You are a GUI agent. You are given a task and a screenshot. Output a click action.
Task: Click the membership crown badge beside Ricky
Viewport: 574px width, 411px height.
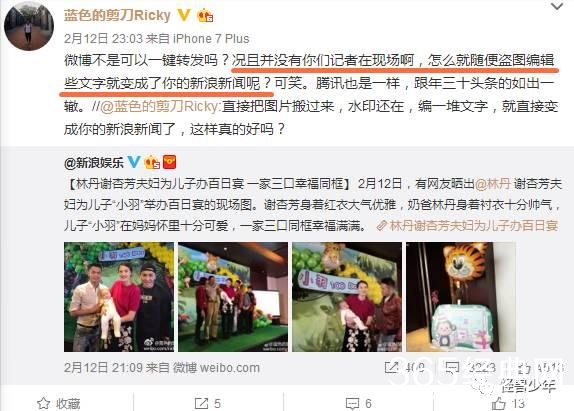(x=205, y=16)
